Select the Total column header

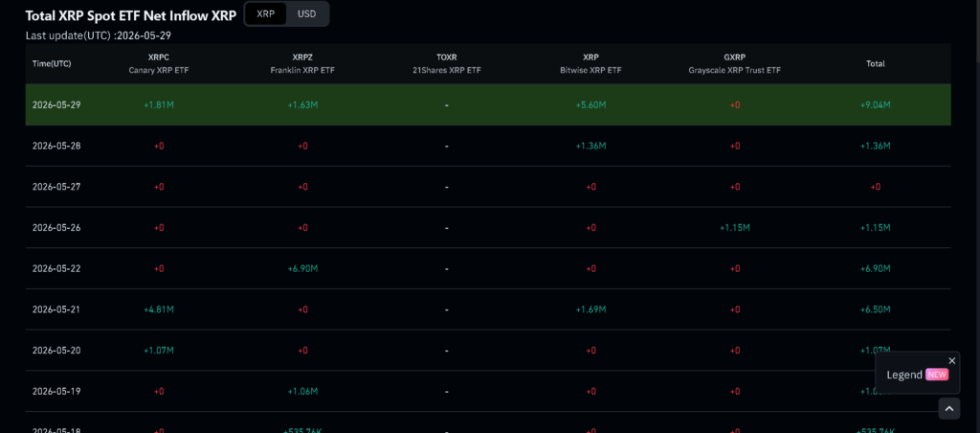point(876,64)
